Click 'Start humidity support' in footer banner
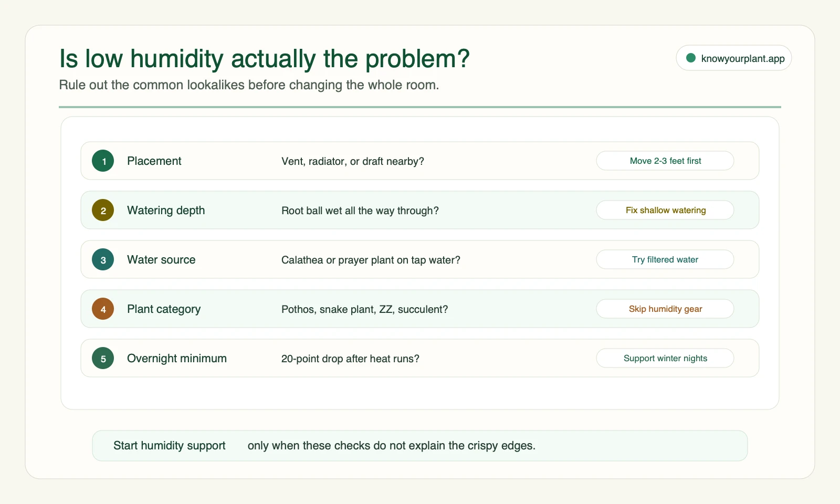Screen dimensions: 840x504 coord(170,446)
